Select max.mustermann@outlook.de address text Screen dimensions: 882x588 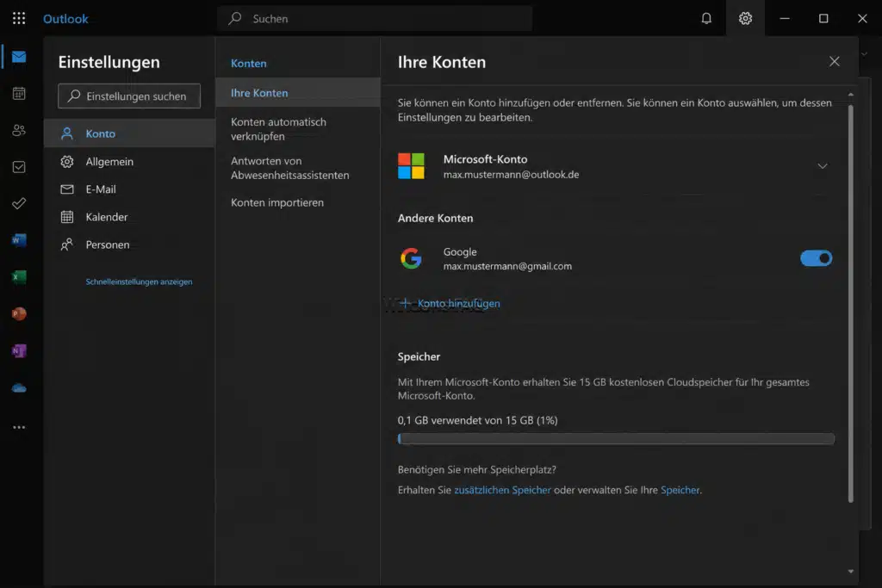[511, 174]
